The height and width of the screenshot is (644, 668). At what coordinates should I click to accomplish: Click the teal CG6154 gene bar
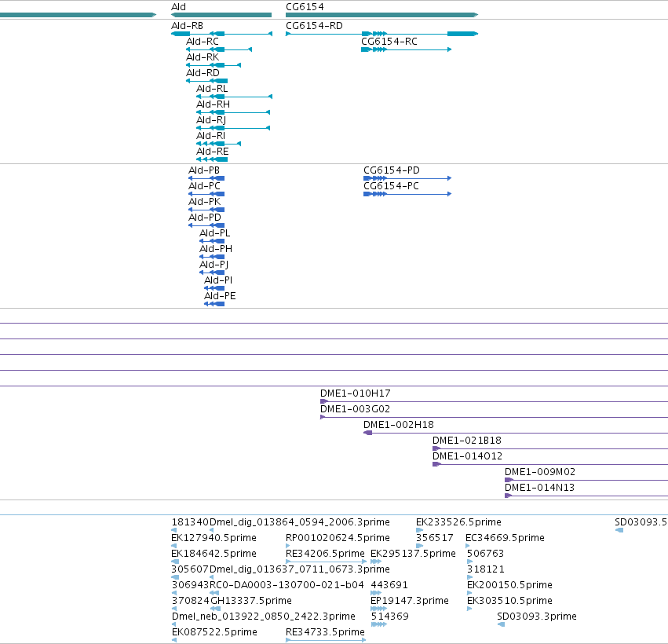point(381,15)
